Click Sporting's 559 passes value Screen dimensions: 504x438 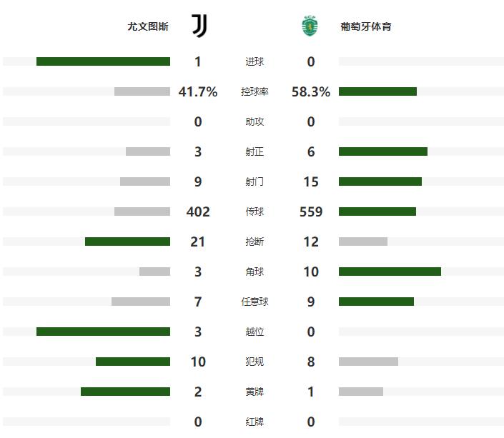tap(311, 212)
